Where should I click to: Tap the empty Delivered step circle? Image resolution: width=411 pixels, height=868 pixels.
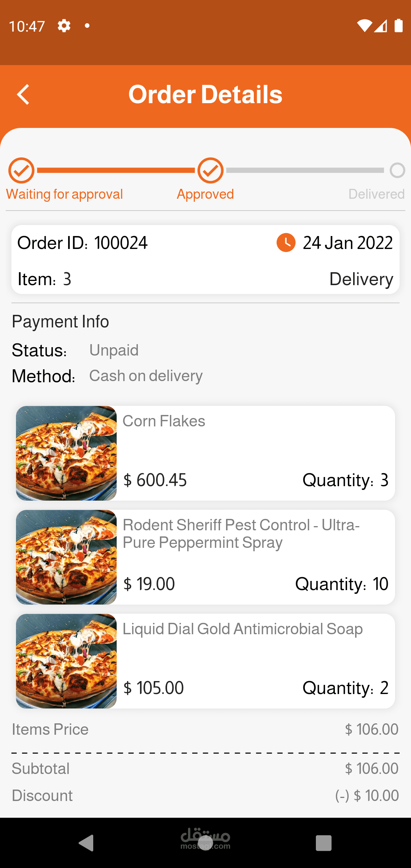pyautogui.click(x=397, y=171)
